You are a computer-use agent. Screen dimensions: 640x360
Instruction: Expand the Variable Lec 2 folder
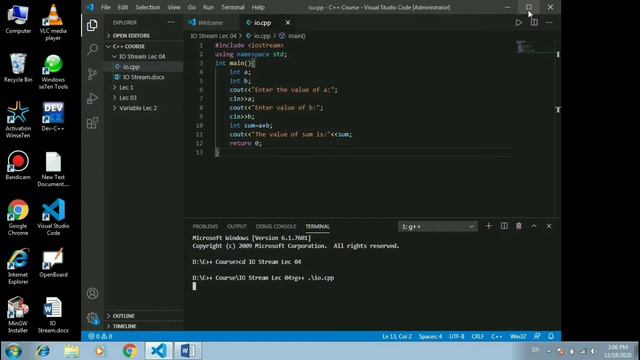(144, 108)
